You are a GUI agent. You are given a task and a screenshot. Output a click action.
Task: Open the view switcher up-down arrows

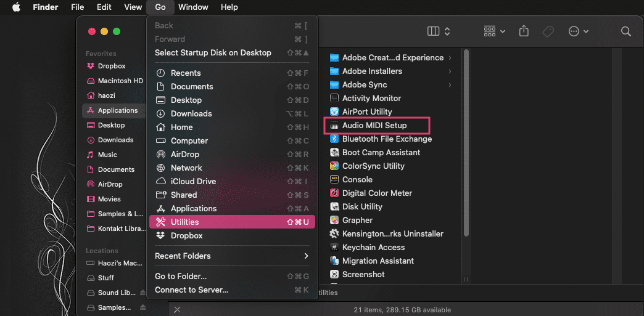(x=448, y=31)
